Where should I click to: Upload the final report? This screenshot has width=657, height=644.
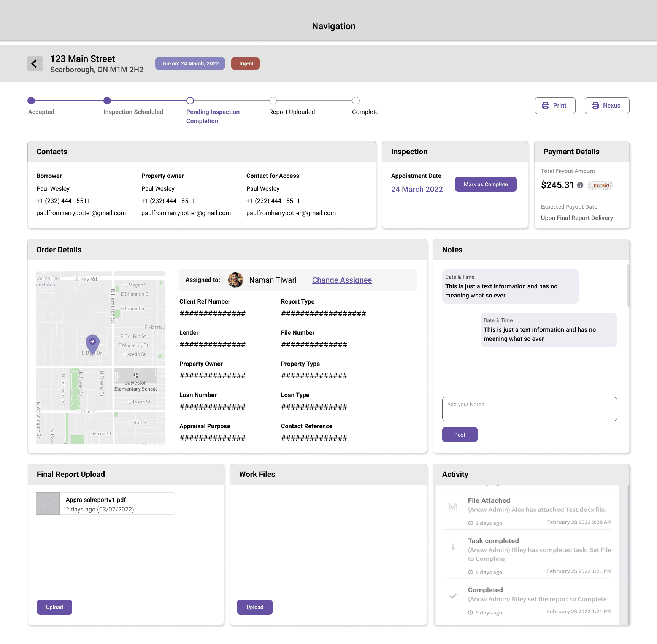(54, 607)
